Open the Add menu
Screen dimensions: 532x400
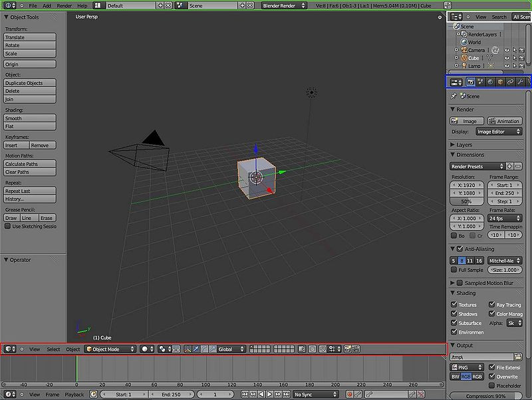pos(47,5)
